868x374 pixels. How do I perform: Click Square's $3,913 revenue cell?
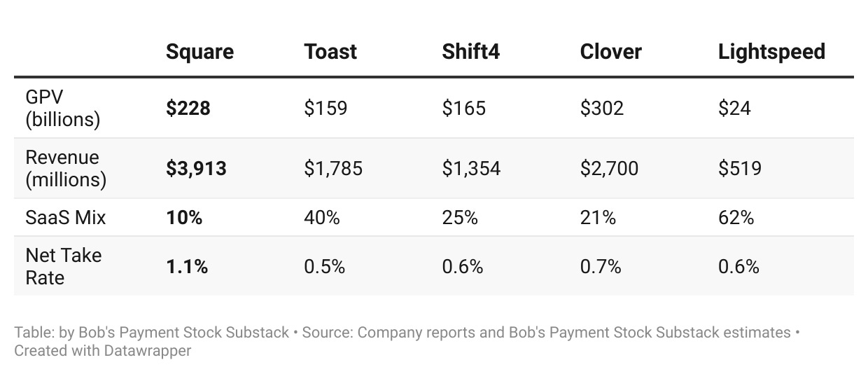tap(196, 169)
